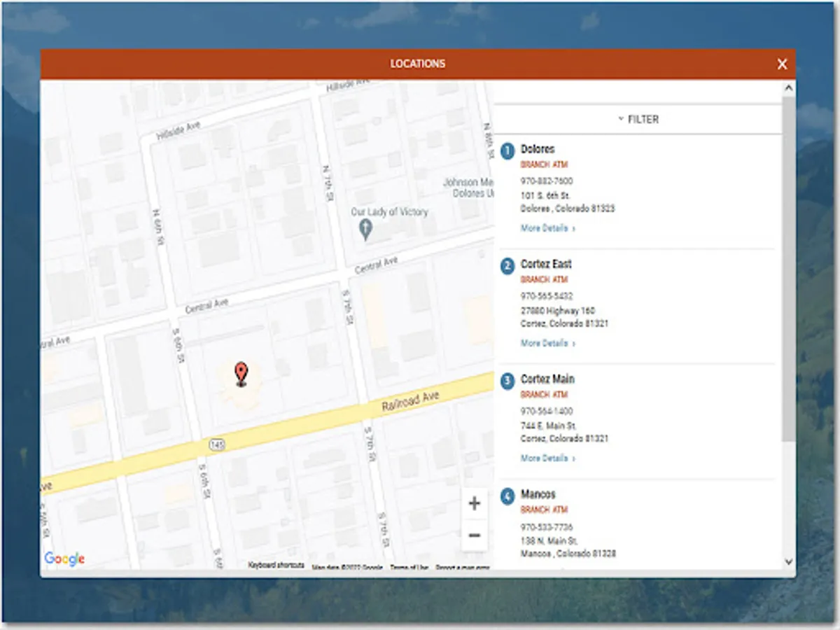Click the Mancos location title
840x630 pixels.
tap(538, 494)
